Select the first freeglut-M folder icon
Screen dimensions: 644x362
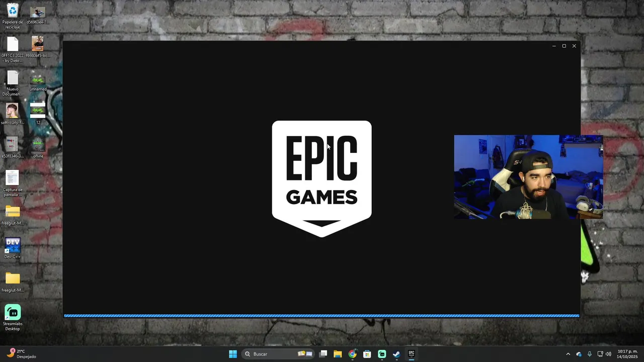coord(13,215)
